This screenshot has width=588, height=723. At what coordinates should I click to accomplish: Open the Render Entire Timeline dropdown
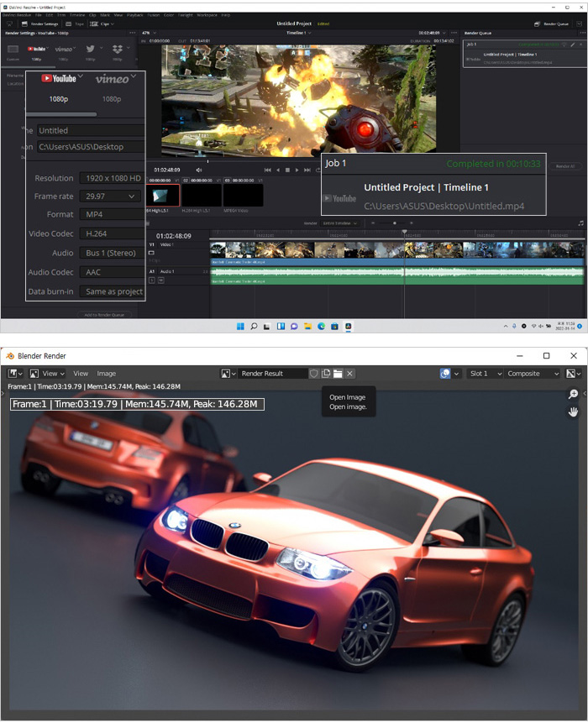point(340,223)
